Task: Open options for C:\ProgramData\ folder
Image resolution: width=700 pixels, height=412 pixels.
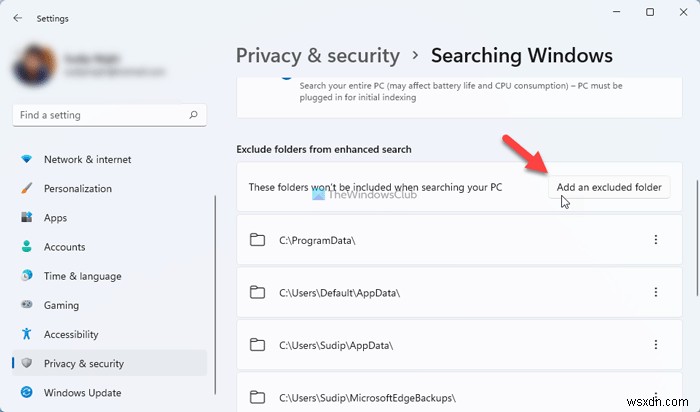Action: tap(656, 240)
